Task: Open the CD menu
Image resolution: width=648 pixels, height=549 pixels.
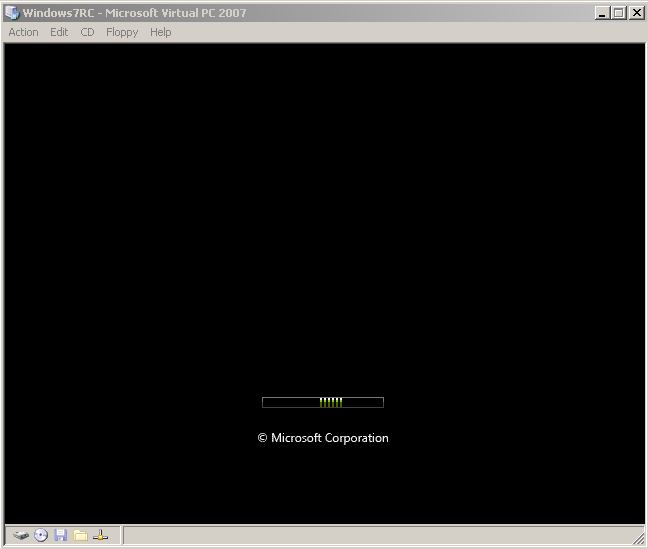Action: click(x=87, y=32)
